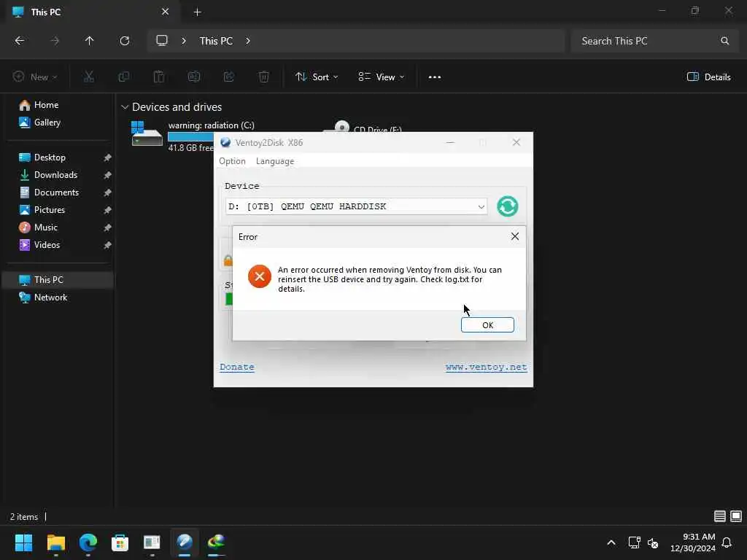Open the Windows Start menu

(23, 542)
